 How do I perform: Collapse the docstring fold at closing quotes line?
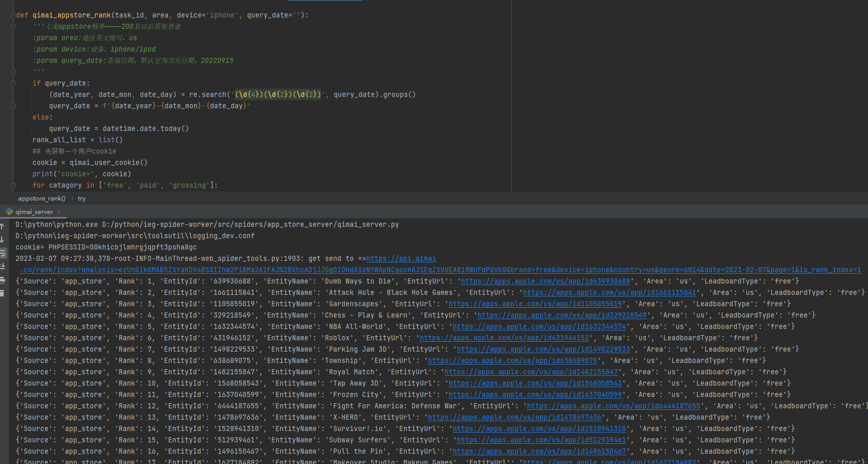click(13, 72)
